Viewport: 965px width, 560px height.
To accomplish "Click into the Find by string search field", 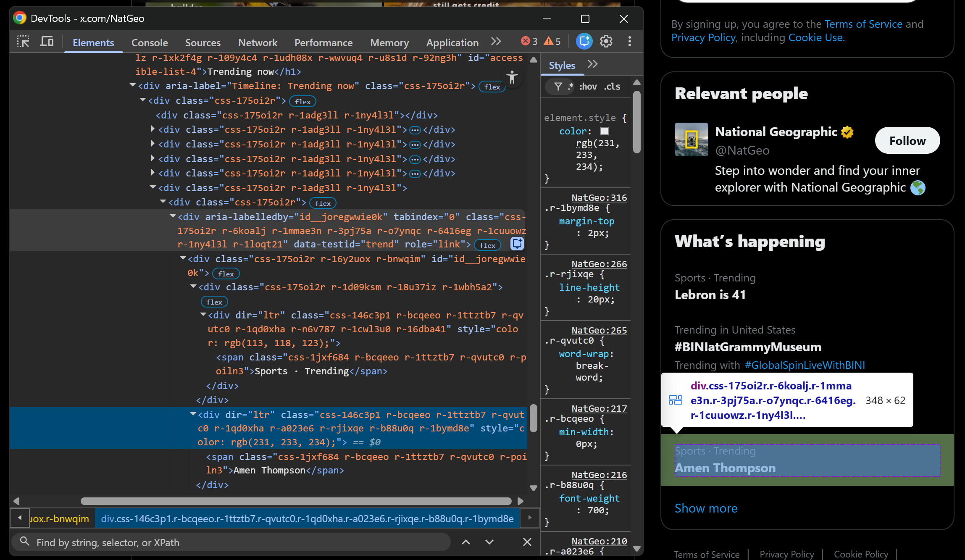I will coord(231,542).
